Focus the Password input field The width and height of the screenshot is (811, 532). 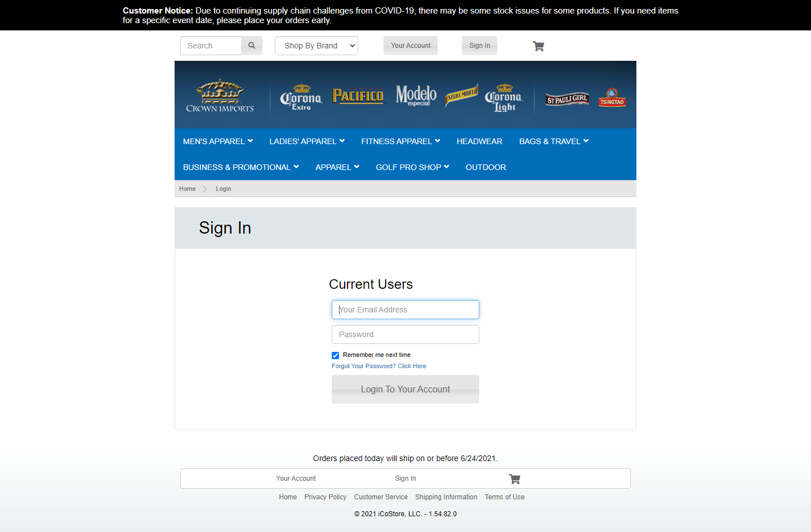(405, 334)
